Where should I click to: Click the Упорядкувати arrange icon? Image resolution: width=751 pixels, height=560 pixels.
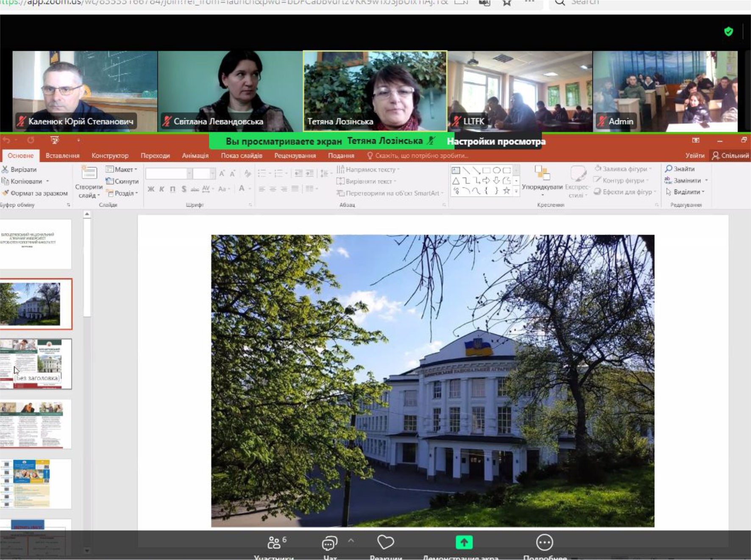(542, 174)
